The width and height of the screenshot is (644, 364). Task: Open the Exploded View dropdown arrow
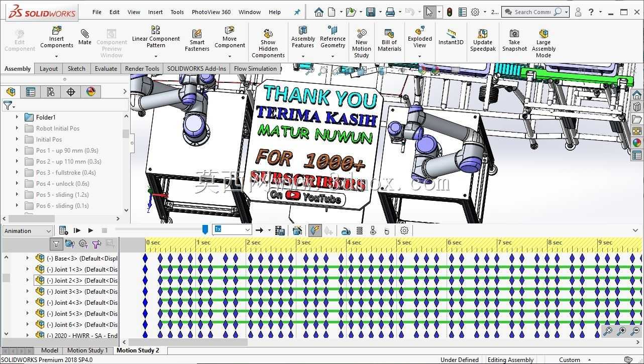pyautogui.click(x=420, y=55)
